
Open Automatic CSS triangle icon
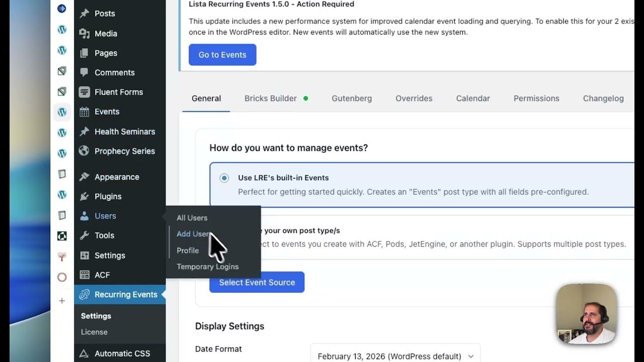click(85, 353)
